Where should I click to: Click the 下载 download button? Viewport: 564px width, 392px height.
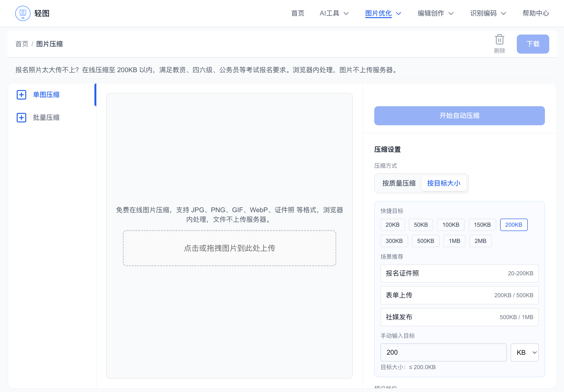click(533, 44)
